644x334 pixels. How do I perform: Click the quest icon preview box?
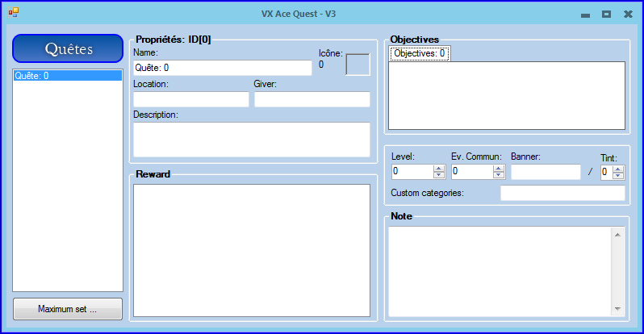point(358,65)
